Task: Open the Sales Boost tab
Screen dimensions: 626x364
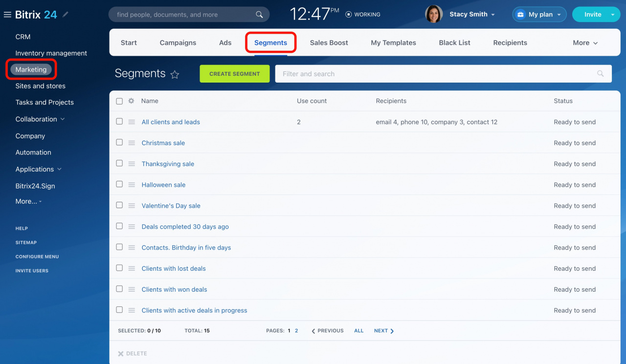Action: (x=329, y=43)
